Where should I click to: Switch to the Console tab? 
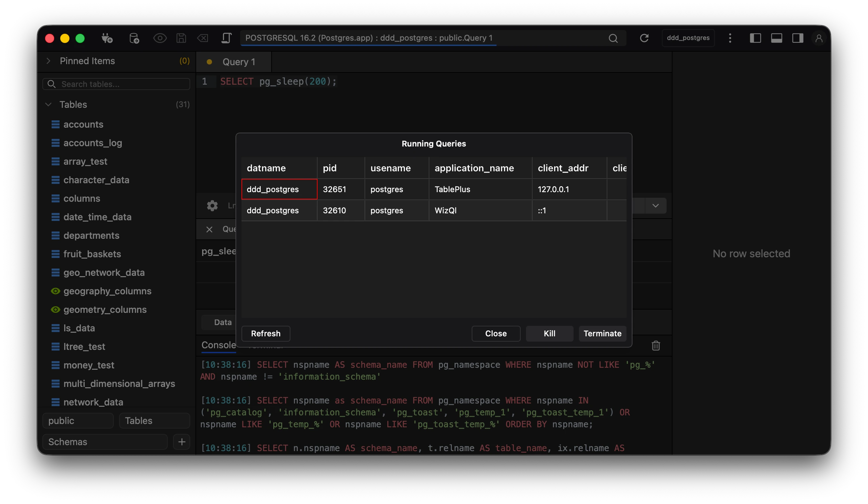tap(218, 345)
